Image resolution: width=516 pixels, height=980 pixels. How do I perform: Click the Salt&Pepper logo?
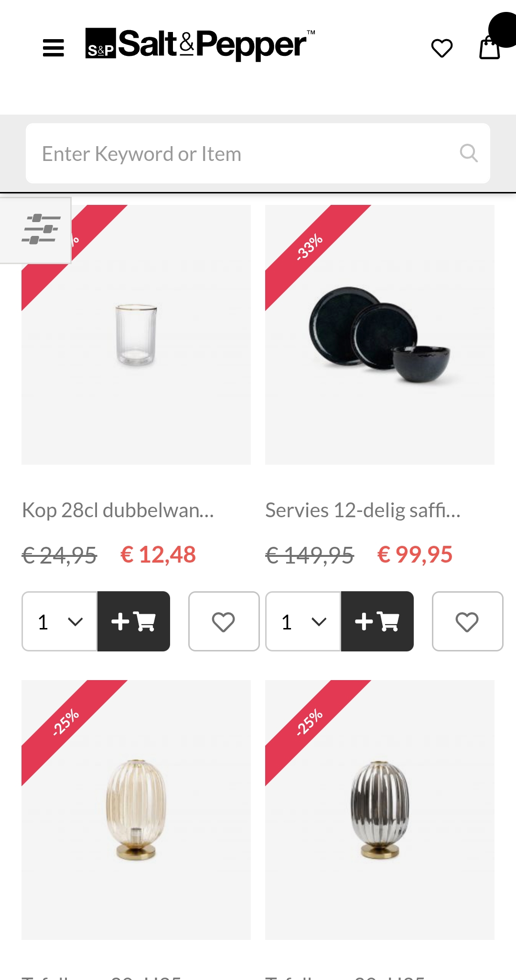(x=200, y=45)
